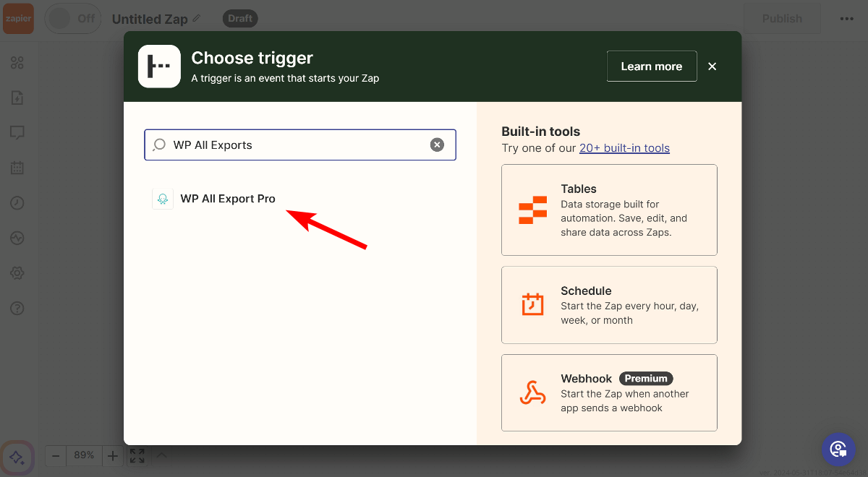Open the AI sparkle assistant icon
Screen dimensions: 868x477
[17, 457]
